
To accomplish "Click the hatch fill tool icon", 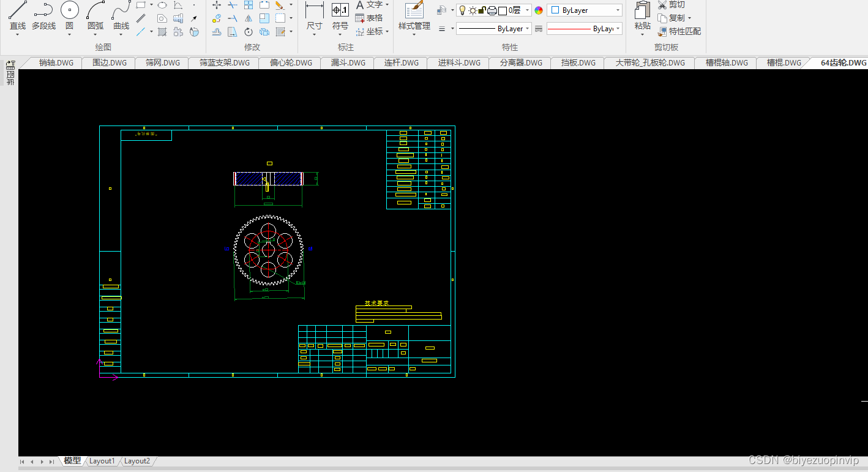I will (x=162, y=32).
